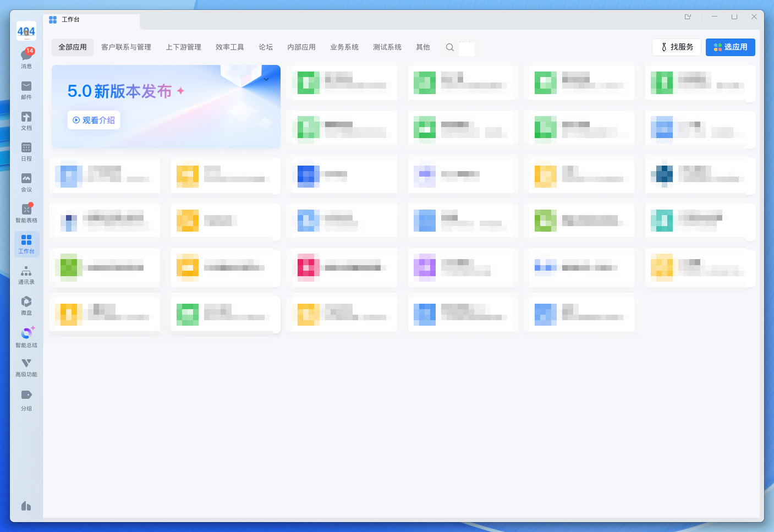The width and height of the screenshot is (774, 532).
Task: Switch to 论坛 tab
Action: tap(266, 47)
